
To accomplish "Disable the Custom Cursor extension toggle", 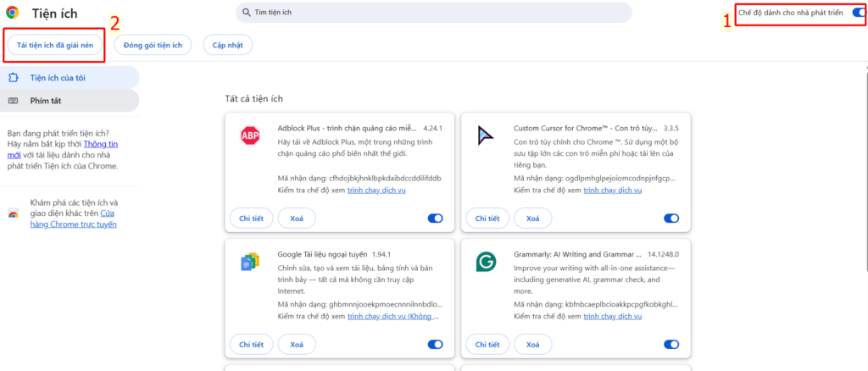I will click(671, 219).
